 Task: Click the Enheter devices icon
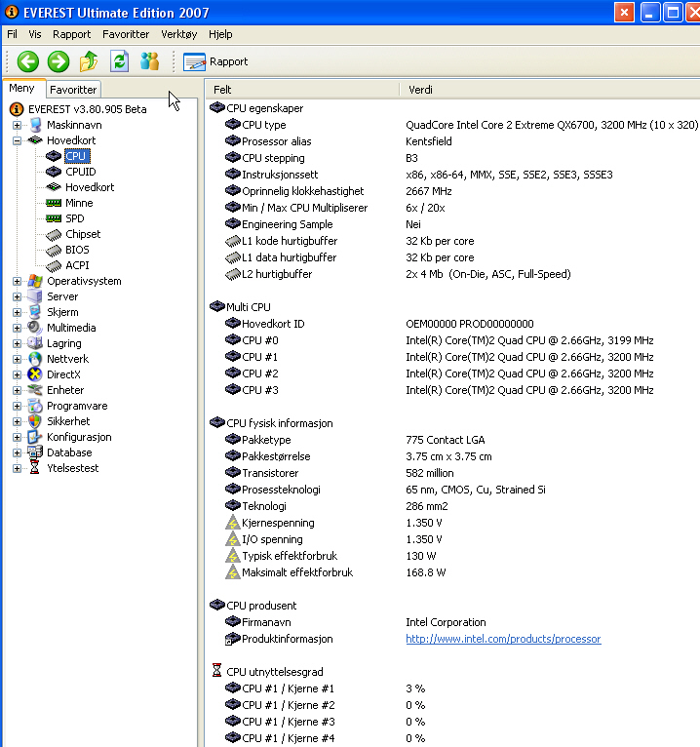[x=35, y=390]
